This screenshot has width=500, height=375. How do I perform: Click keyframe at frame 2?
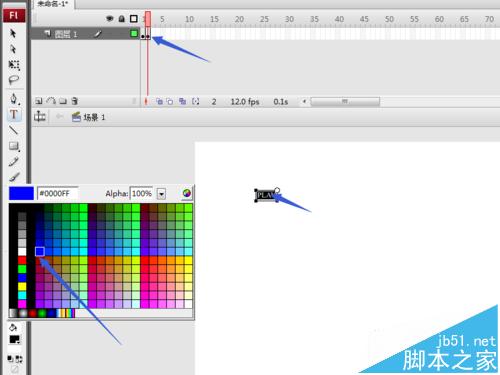(148, 34)
